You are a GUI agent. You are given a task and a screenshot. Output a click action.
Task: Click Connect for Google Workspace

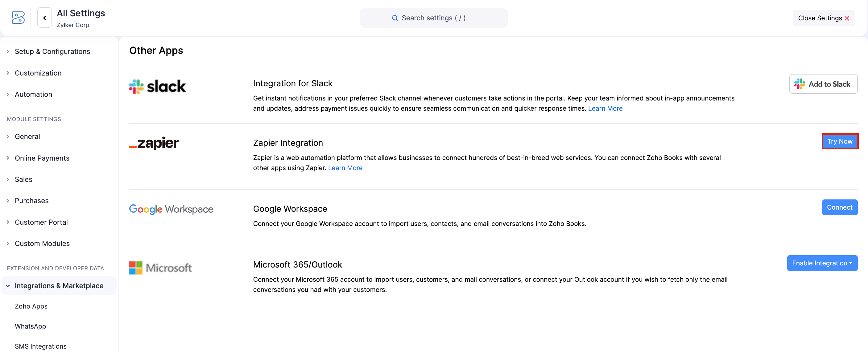click(x=840, y=207)
